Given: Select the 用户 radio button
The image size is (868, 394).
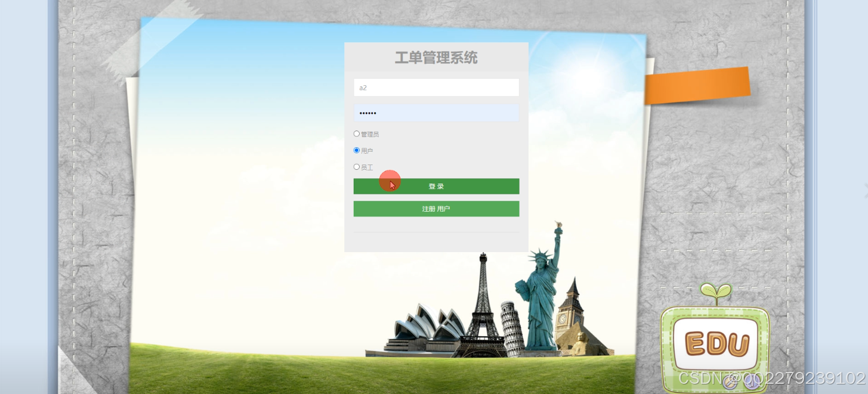Looking at the screenshot, I should [x=357, y=151].
